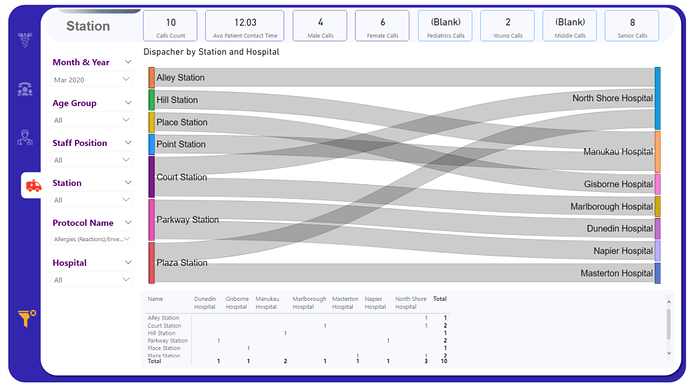Screen dimensions: 690x387
Task: Select the Young Calls card
Action: [507, 26]
